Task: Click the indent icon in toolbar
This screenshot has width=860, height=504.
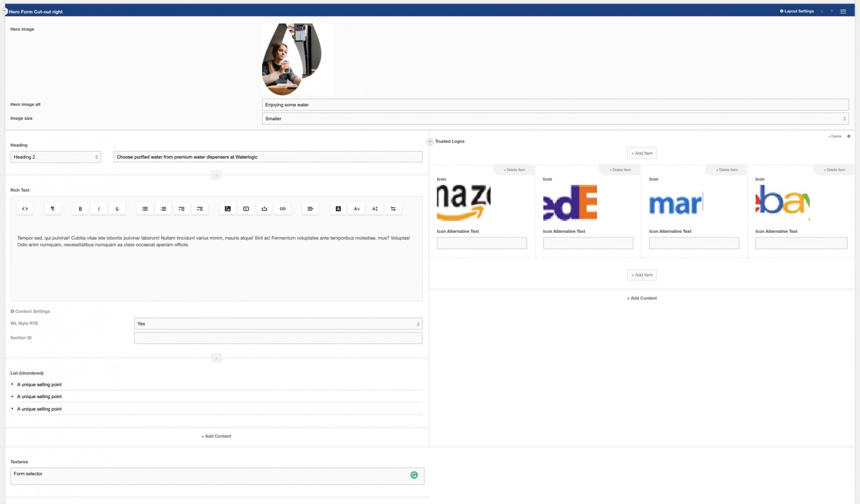Action: pyautogui.click(x=200, y=209)
